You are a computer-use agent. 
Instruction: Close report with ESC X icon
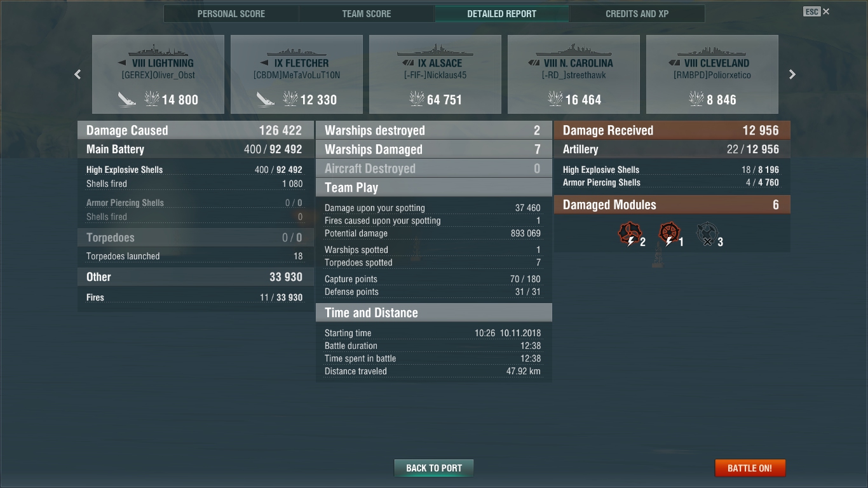coord(817,11)
